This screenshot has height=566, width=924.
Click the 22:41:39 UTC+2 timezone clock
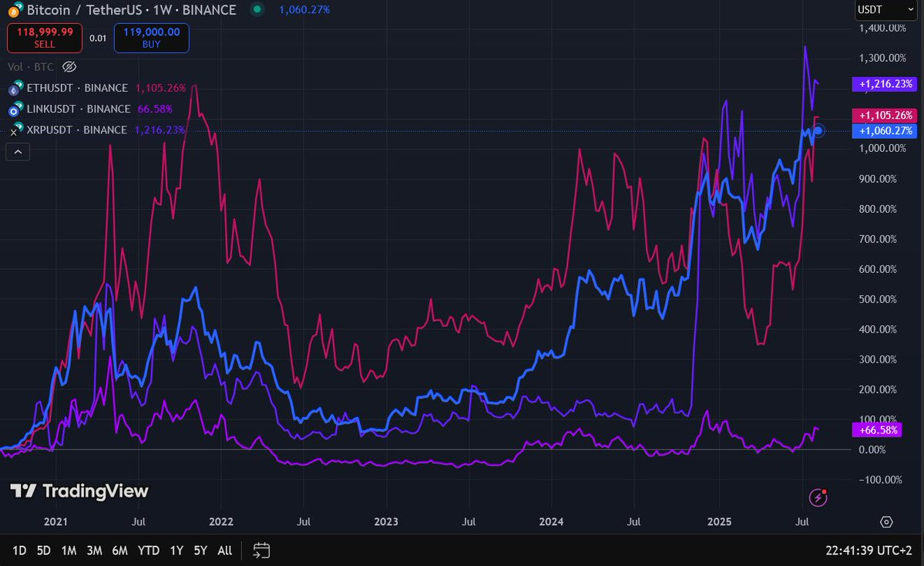[869, 551]
